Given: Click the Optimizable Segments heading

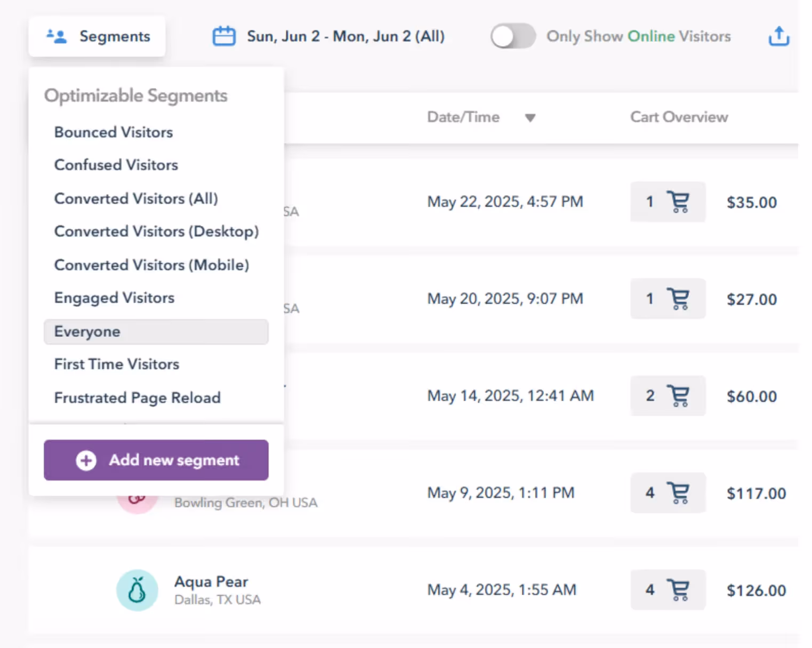Looking at the screenshot, I should [x=135, y=96].
